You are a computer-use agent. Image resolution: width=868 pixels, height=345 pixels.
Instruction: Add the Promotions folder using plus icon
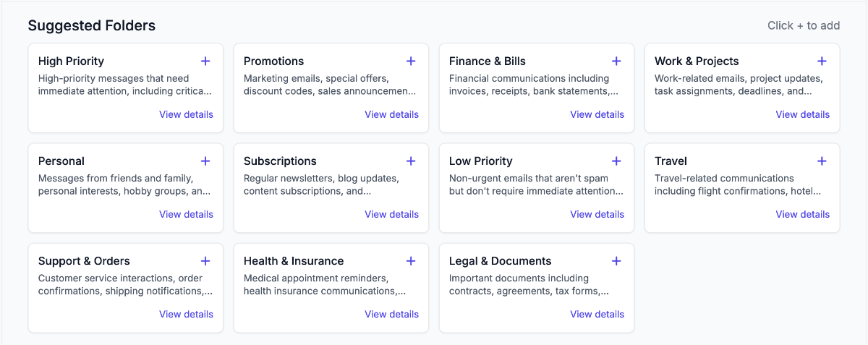coord(411,61)
